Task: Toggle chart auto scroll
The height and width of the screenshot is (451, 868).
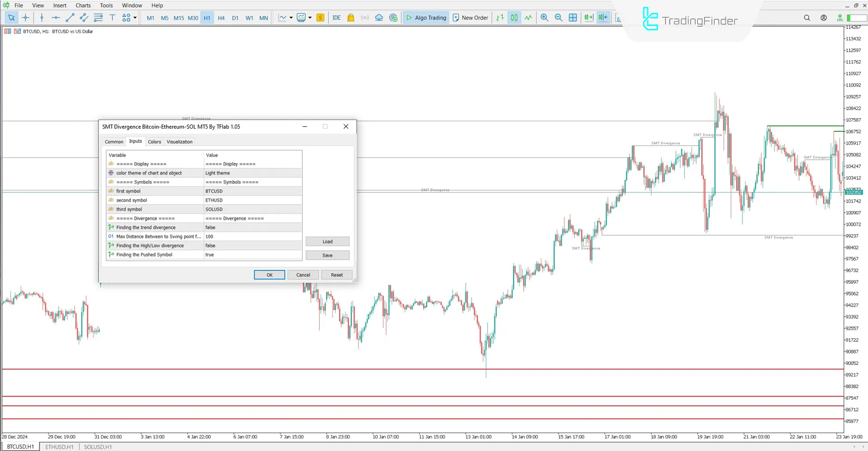Action: [x=589, y=18]
